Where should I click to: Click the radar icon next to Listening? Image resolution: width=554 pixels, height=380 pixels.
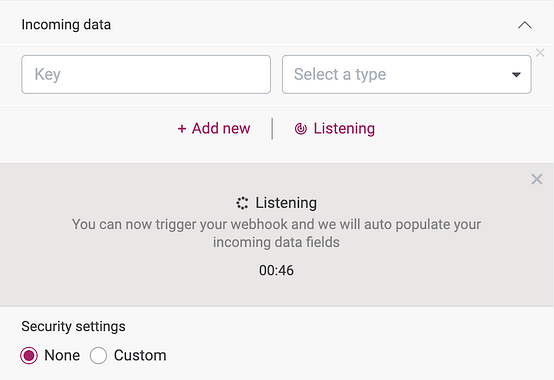[301, 129]
